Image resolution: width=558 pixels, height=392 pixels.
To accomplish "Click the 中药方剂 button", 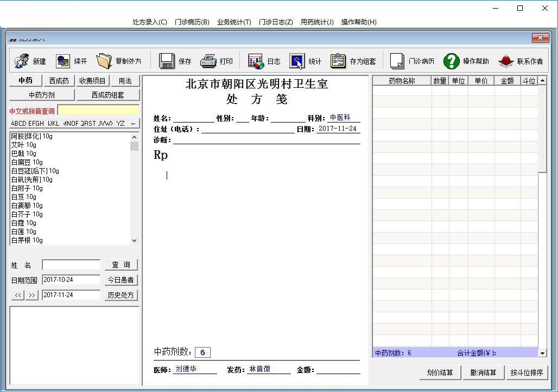I will [42, 95].
